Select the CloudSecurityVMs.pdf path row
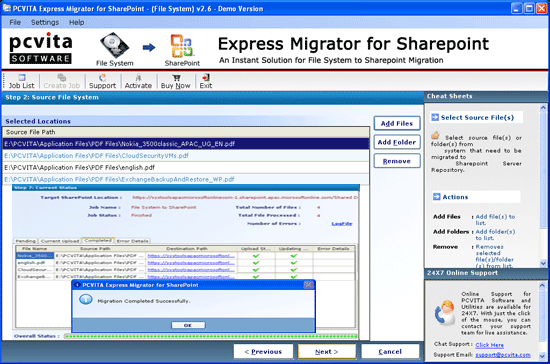550x364 pixels. pyautogui.click(x=186, y=156)
